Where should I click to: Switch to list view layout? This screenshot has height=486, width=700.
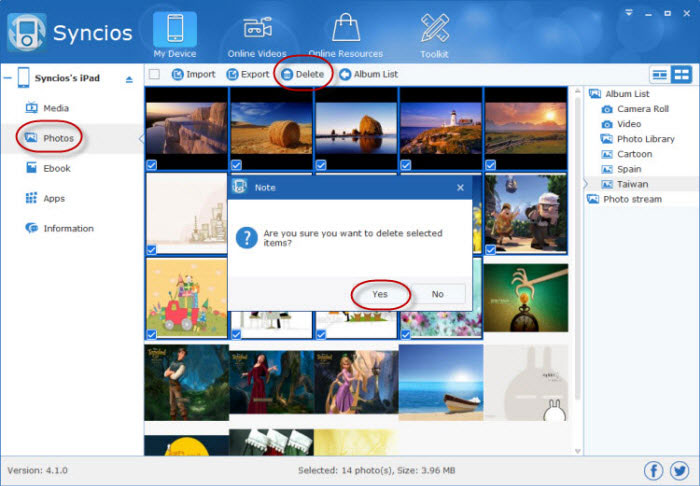(x=659, y=75)
